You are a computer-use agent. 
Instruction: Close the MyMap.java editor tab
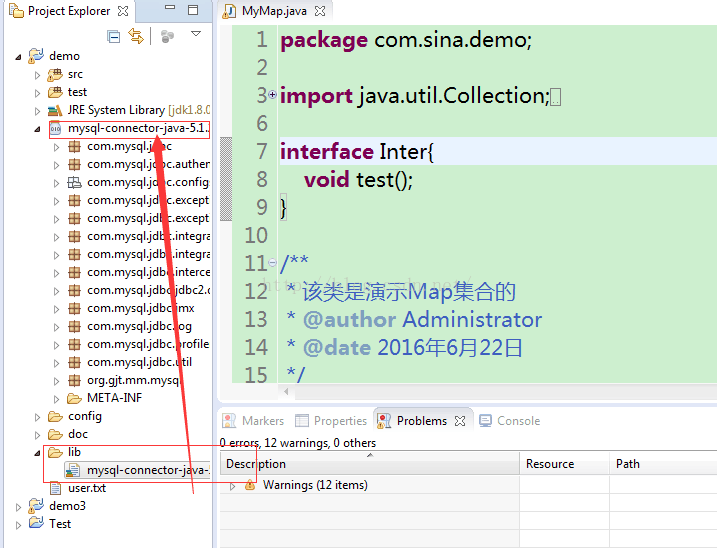click(320, 11)
